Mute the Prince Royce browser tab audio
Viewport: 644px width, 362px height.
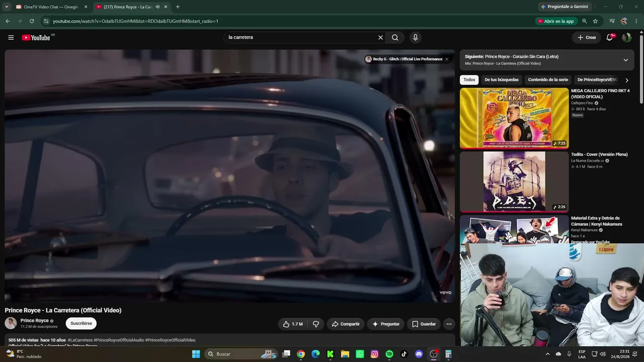click(x=157, y=7)
